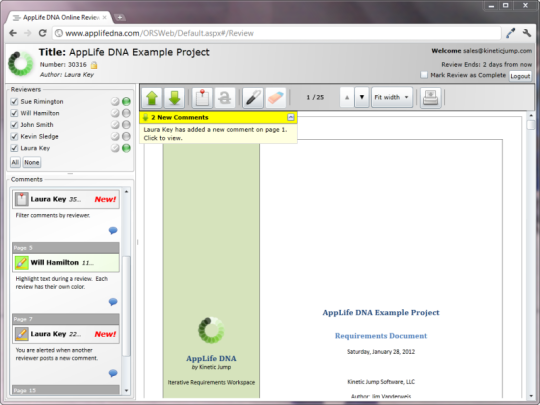
Task: Click Will Hamilton comment header
Action: click(x=66, y=263)
